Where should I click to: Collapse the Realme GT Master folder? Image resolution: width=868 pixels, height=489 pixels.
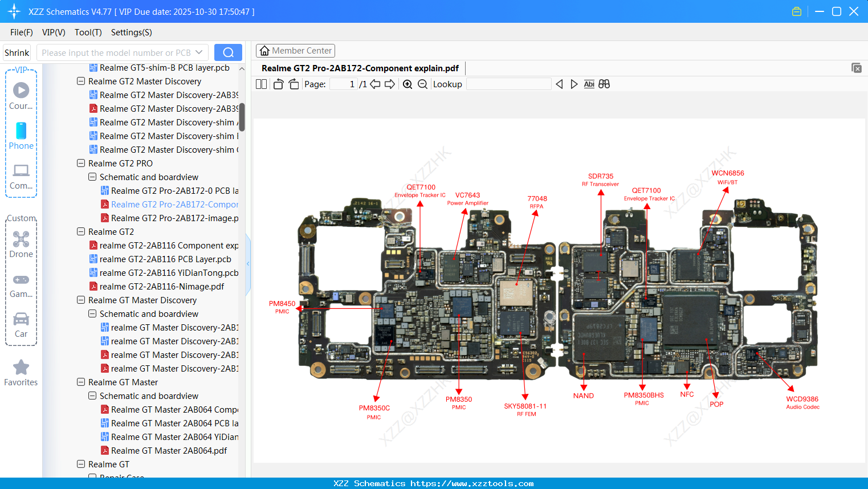81,382
